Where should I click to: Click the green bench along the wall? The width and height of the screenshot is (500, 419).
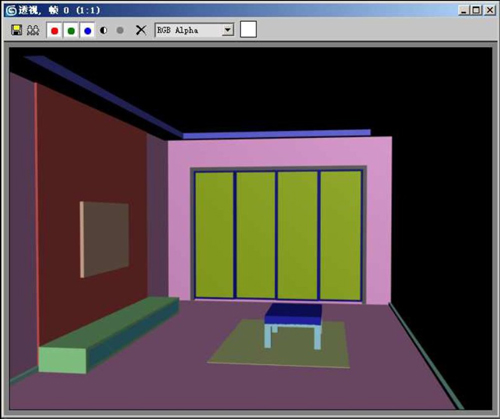(108, 334)
